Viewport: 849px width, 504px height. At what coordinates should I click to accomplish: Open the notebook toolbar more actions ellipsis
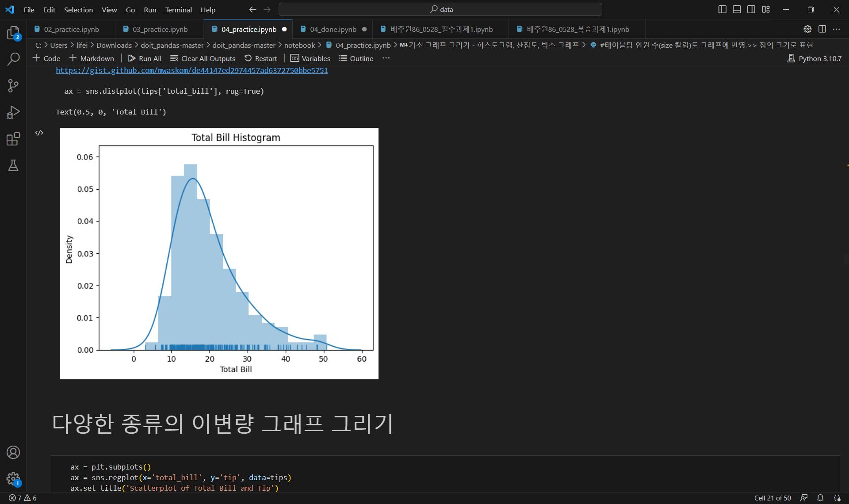(386, 58)
